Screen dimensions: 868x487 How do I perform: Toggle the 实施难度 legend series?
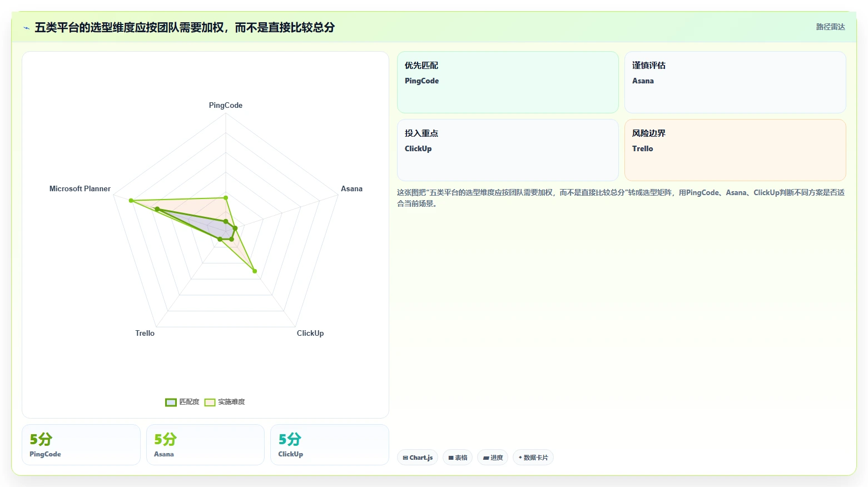click(225, 402)
